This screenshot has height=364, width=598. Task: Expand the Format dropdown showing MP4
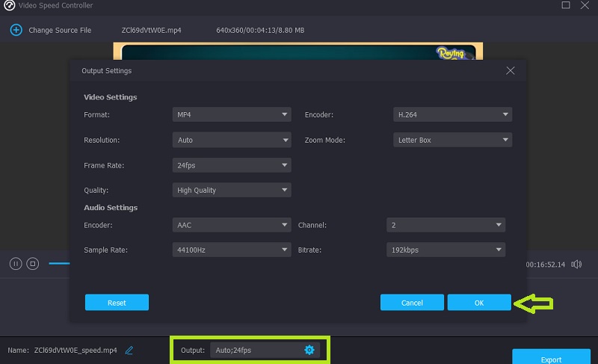[x=232, y=114]
